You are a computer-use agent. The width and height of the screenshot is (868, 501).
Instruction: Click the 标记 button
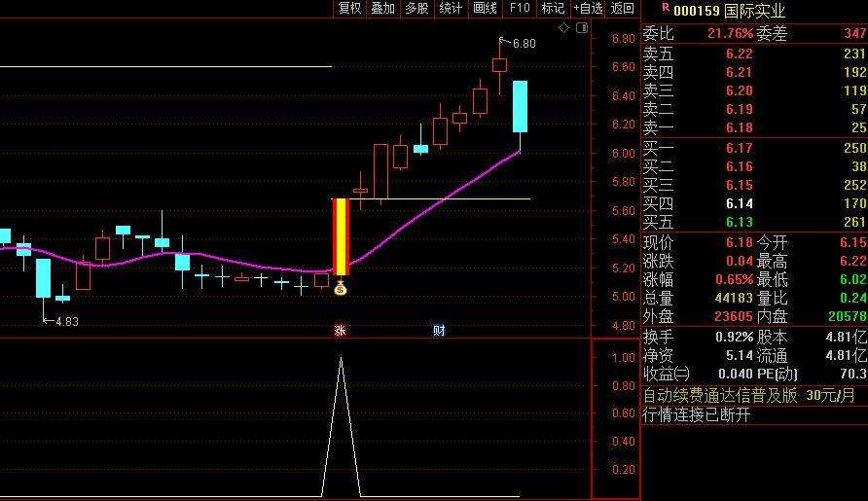click(x=553, y=9)
